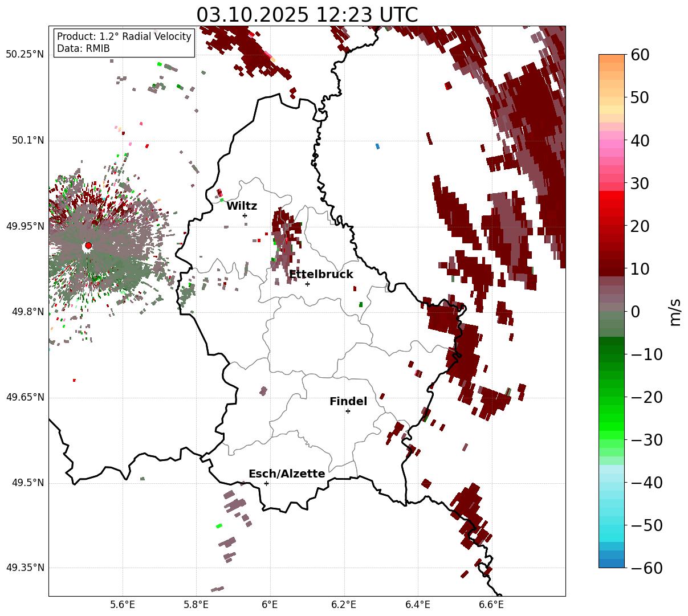Click the bright green −25 m/s colorbar band

point(612,419)
